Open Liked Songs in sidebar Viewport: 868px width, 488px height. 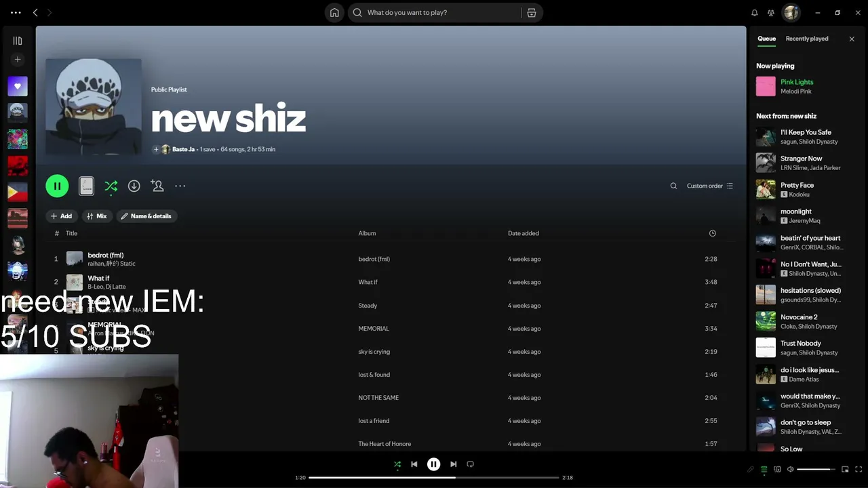click(18, 86)
